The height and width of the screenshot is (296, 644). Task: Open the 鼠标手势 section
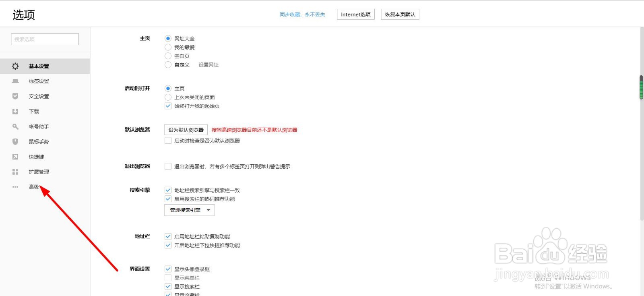(45, 142)
